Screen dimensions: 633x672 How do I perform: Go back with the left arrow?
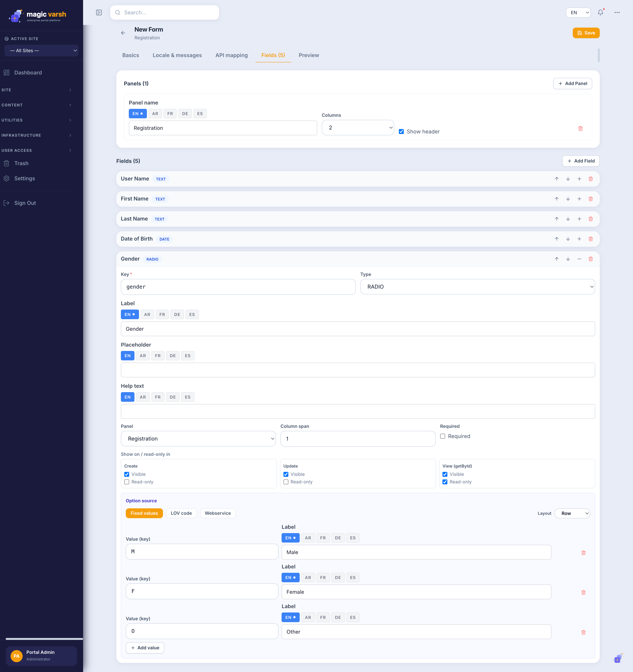point(123,33)
